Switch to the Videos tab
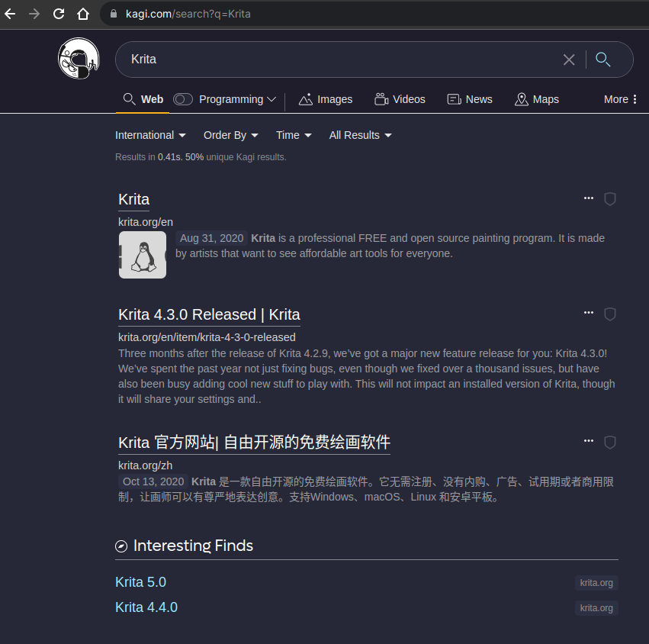Image resolution: width=649 pixels, height=644 pixels. pyautogui.click(x=400, y=99)
